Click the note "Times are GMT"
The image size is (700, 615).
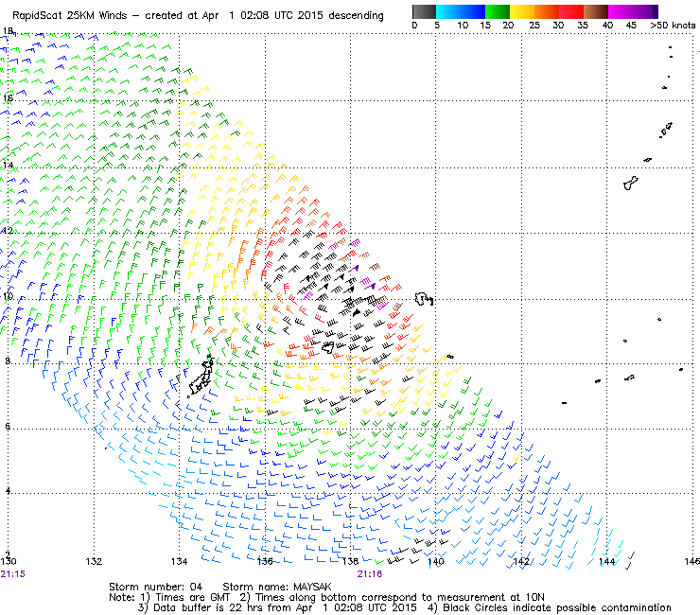[192, 597]
